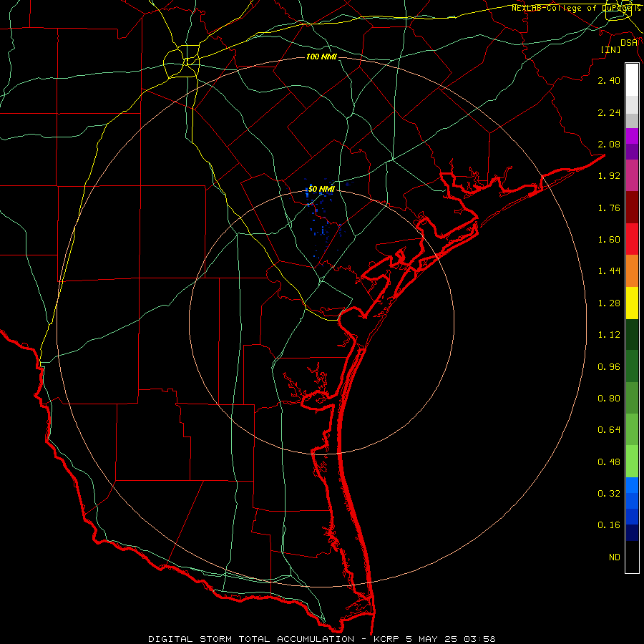Select the dark red legend swatch near 1.76
This screenshot has width=644, height=644.
[632, 208]
